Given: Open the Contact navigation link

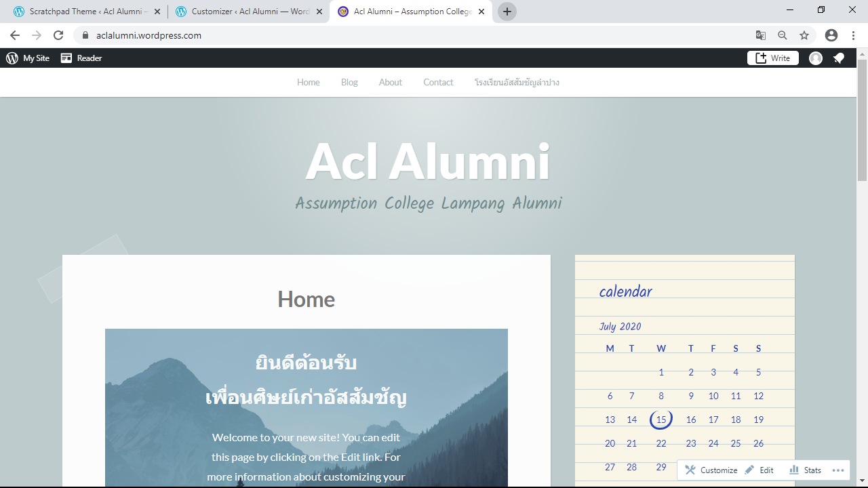Looking at the screenshot, I should pyautogui.click(x=438, y=82).
